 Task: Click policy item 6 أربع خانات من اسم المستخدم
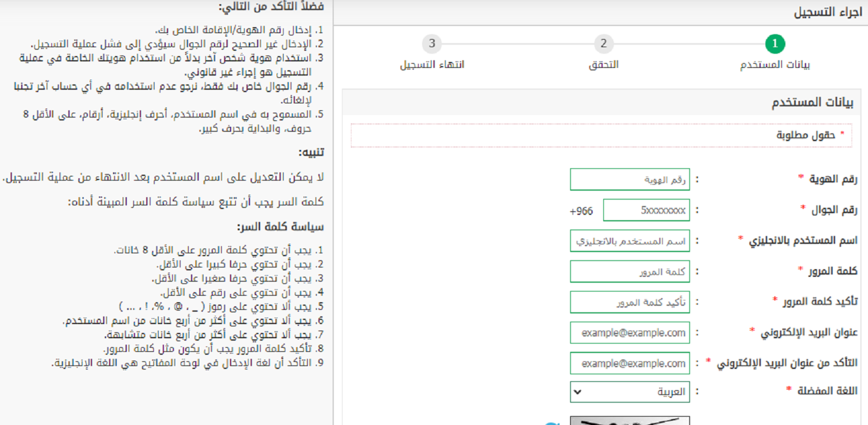tap(193, 321)
